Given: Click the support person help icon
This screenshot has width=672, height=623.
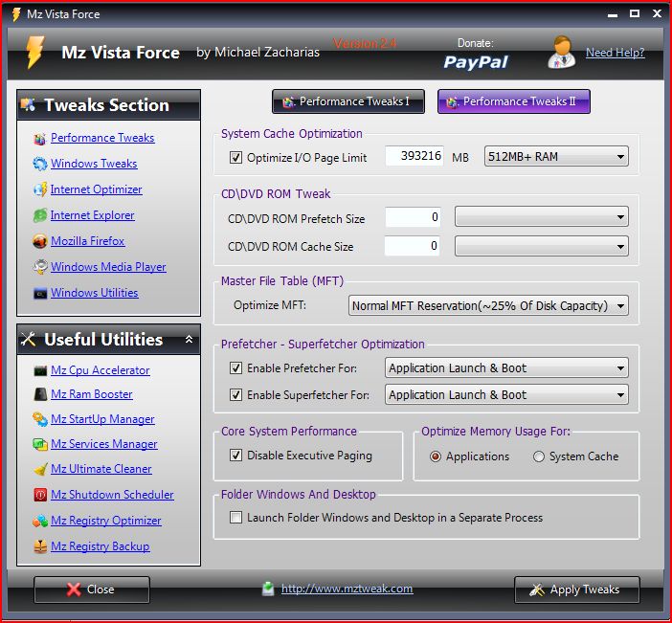Looking at the screenshot, I should coord(561,53).
